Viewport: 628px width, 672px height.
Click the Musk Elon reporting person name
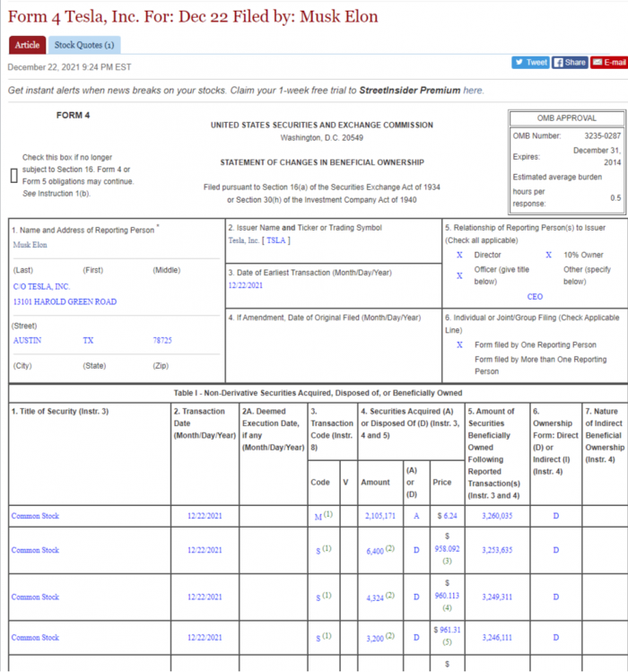click(32, 244)
